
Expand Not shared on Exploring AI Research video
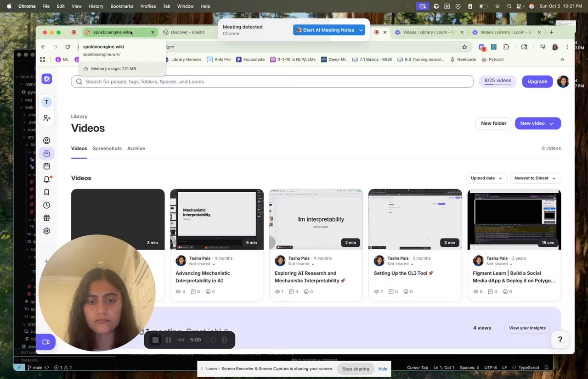tap(301, 264)
